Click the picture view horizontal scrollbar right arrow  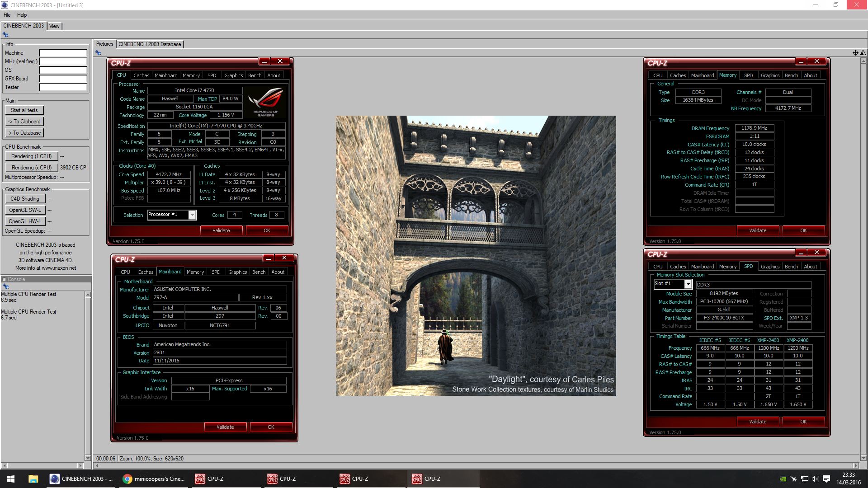[856, 465]
